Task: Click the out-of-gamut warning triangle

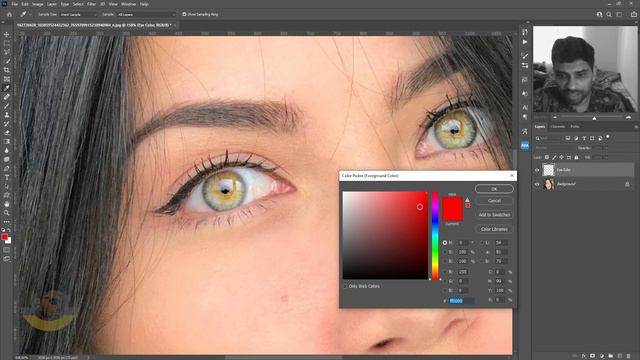Action: (467, 200)
